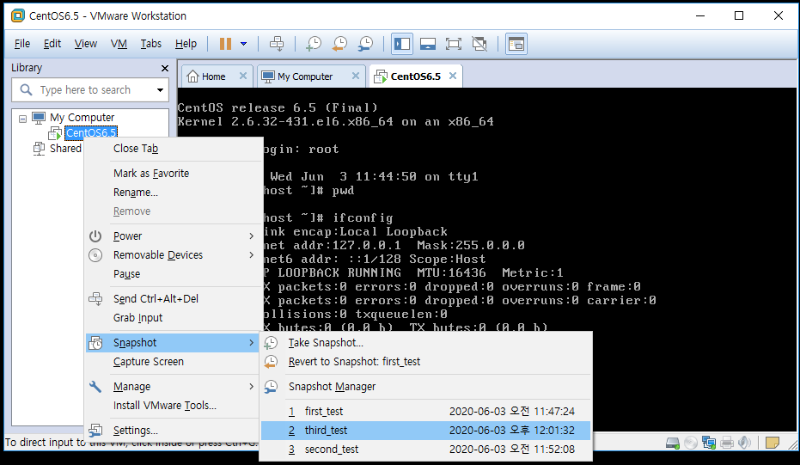Click the CentOS6.5 tab VM icon

(381, 77)
